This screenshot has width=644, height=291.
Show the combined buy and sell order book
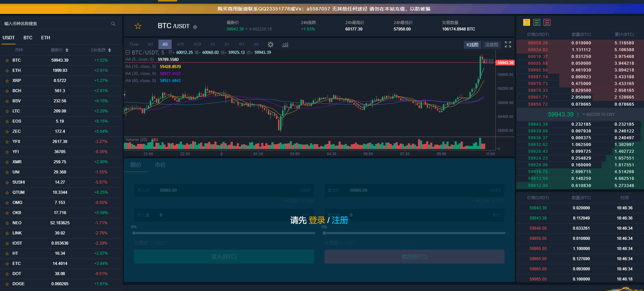526,22
